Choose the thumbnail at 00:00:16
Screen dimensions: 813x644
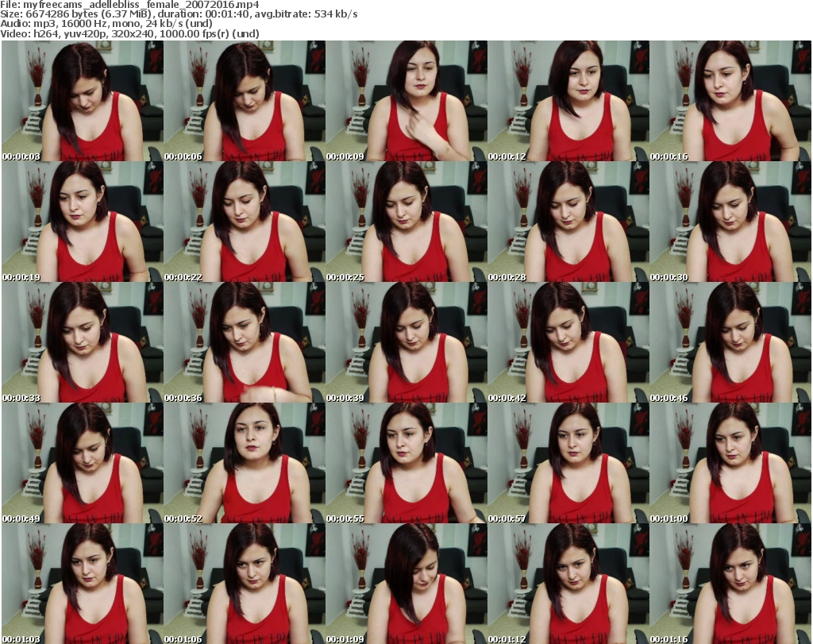point(730,101)
